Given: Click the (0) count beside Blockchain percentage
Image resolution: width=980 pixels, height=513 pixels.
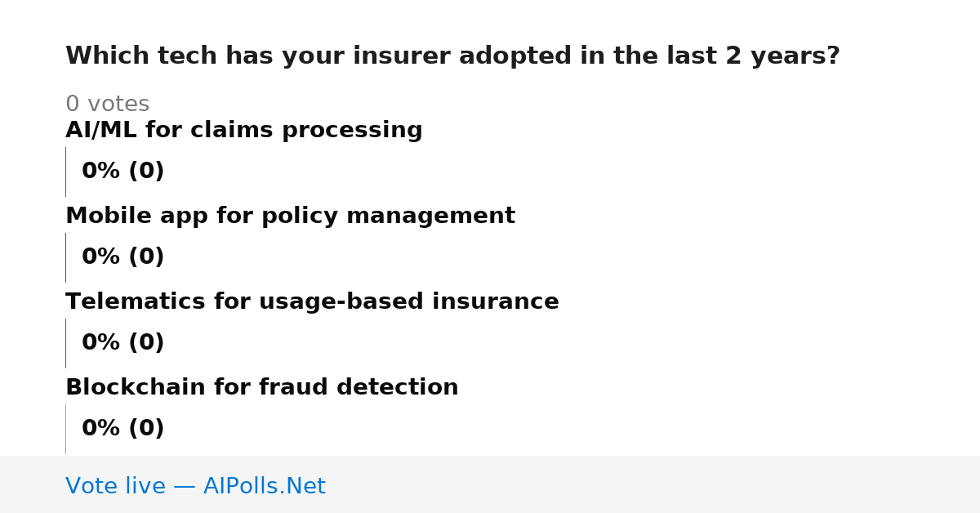Looking at the screenshot, I should (146, 429).
